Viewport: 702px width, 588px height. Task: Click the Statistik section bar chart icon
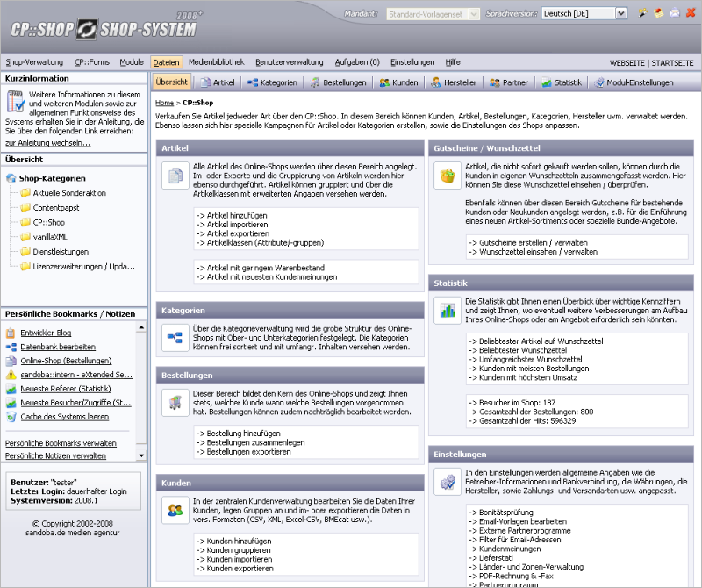448,311
